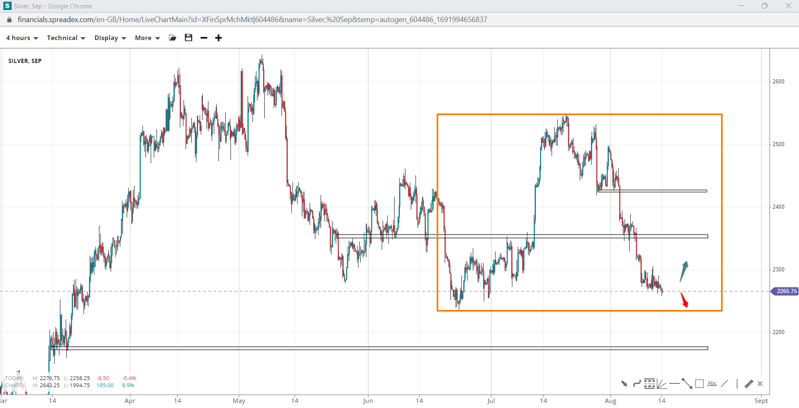Select the fan lines drawing tool
Screen dimensions: 799x408
tap(661, 383)
